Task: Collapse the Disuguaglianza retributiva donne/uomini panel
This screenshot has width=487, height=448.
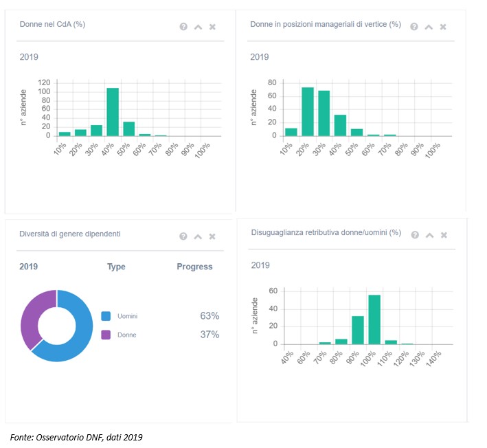Action: [x=429, y=235]
